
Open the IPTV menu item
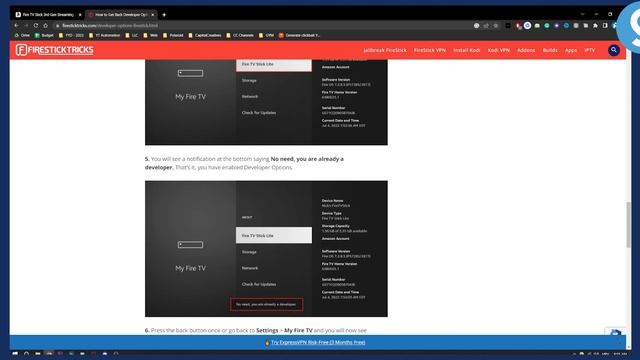click(x=589, y=50)
